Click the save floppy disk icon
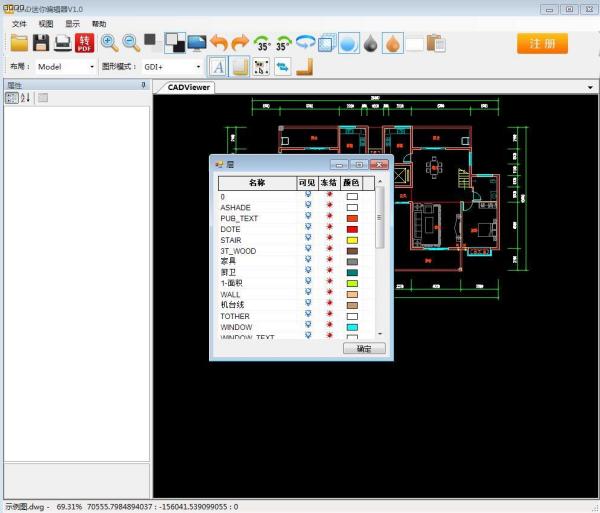The height and width of the screenshot is (513, 600). [x=41, y=43]
